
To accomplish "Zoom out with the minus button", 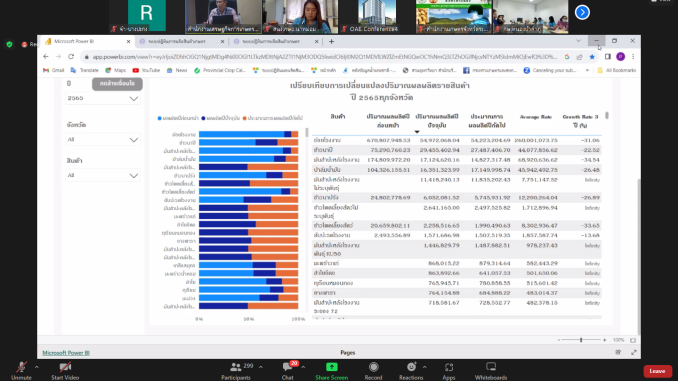I will [x=559, y=340].
